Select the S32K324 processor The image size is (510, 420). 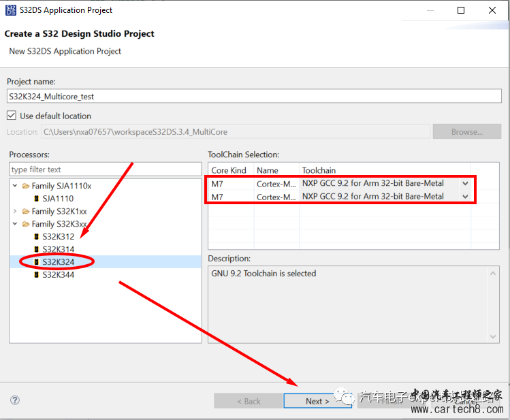coord(59,262)
